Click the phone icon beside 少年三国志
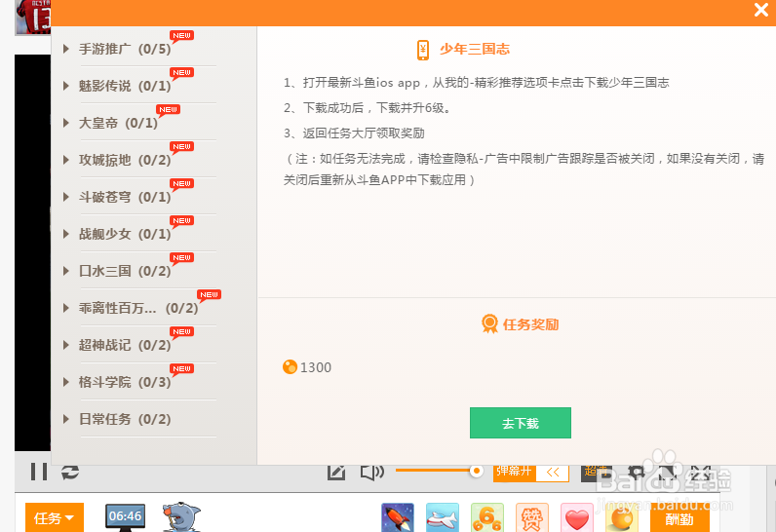 point(423,50)
